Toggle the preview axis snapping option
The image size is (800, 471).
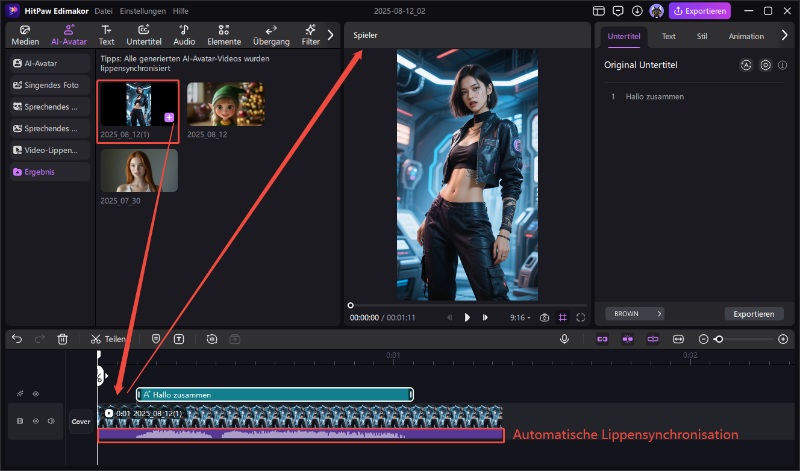pos(653,339)
